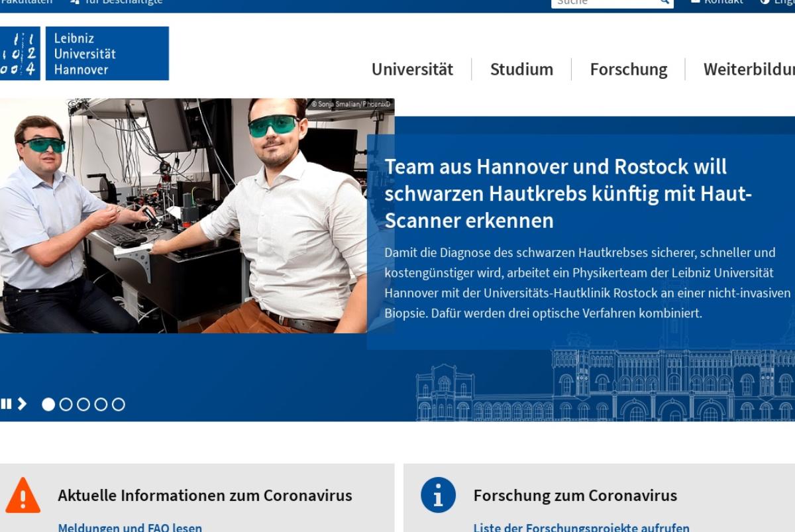Open the Studium main menu
The width and height of the screenshot is (795, 532).
pos(521,70)
